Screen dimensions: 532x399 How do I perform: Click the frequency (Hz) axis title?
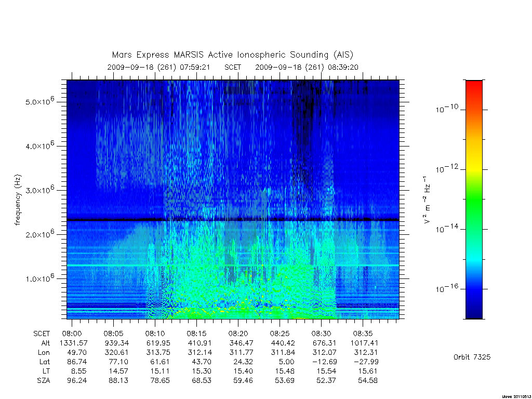click(x=18, y=200)
